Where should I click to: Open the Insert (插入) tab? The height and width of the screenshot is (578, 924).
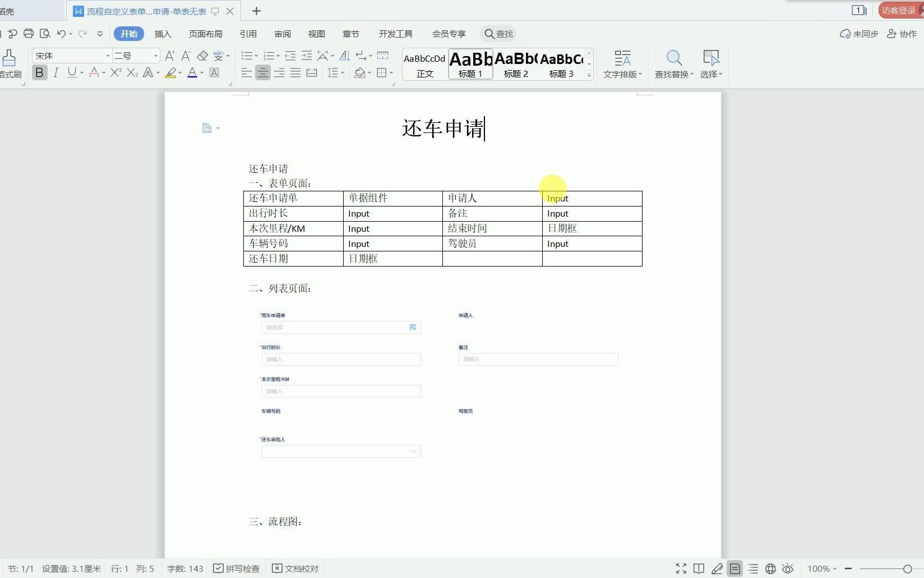coord(163,34)
